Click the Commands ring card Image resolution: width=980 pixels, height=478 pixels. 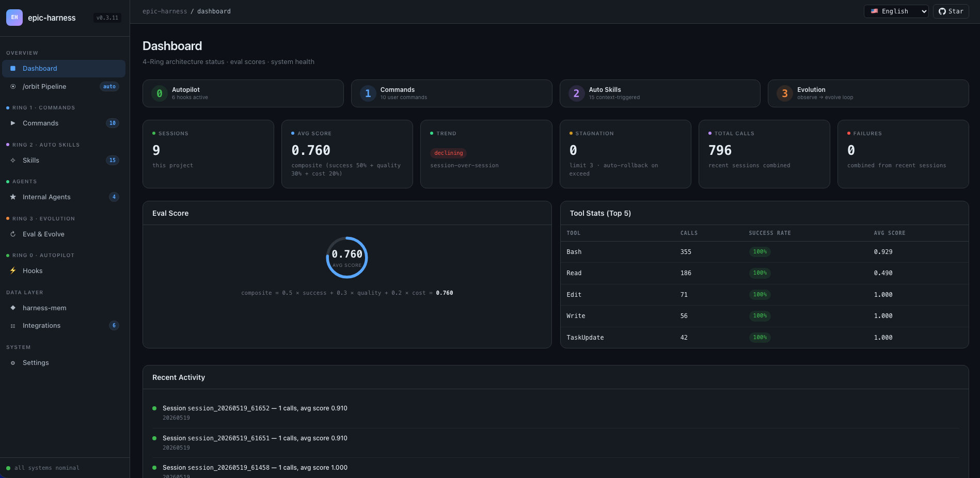pyautogui.click(x=452, y=93)
